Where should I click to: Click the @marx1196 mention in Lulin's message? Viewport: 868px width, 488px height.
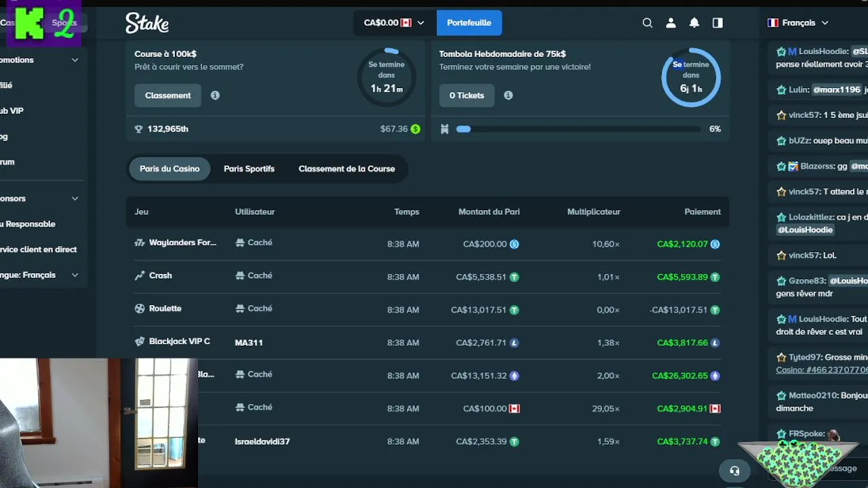(x=837, y=89)
